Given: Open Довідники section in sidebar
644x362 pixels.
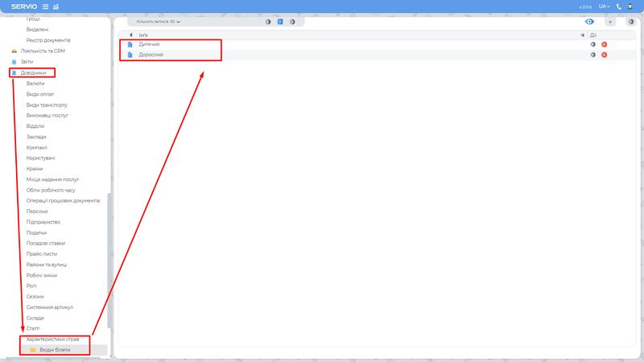Looking at the screenshot, I should click(32, 72).
